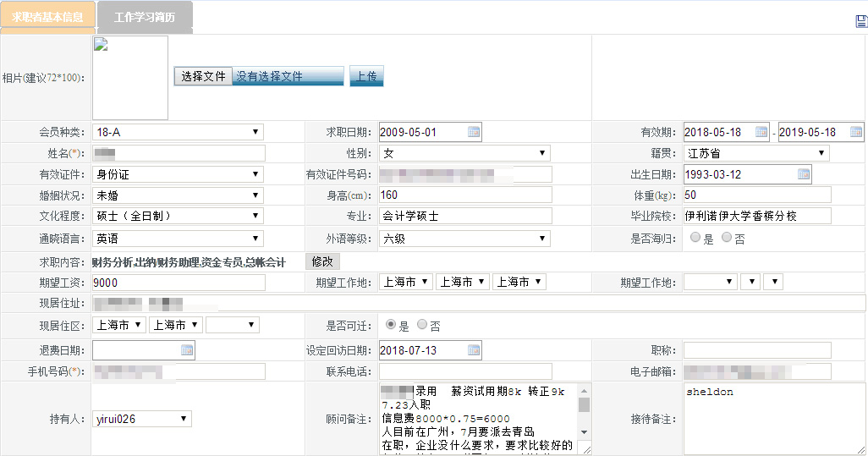
Task: Open calendar picker for 设定回访日期
Action: [473, 349]
